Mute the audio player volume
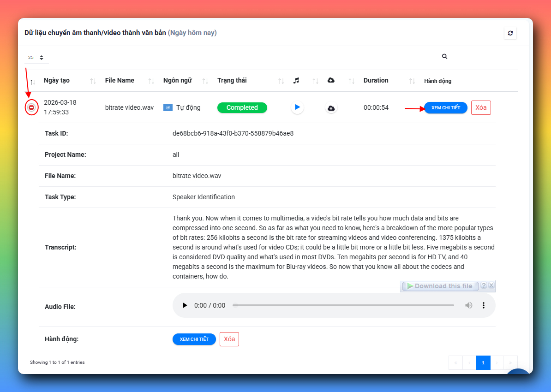 [x=468, y=305]
